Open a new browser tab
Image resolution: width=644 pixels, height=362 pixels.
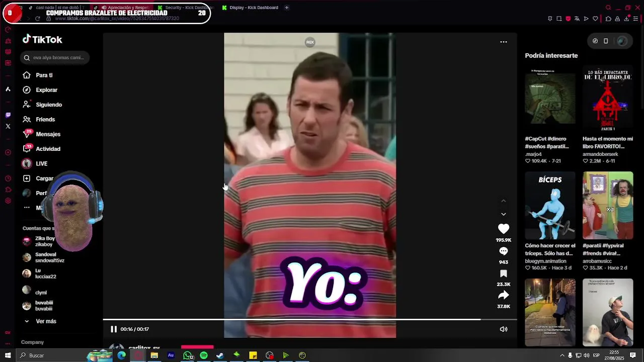click(x=287, y=8)
